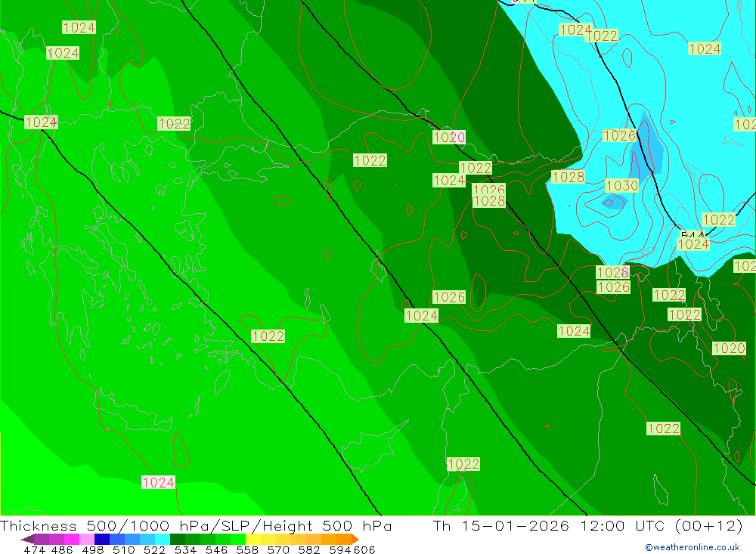
Task: Click the 1030 pressure label on the map
Action: 622,186
